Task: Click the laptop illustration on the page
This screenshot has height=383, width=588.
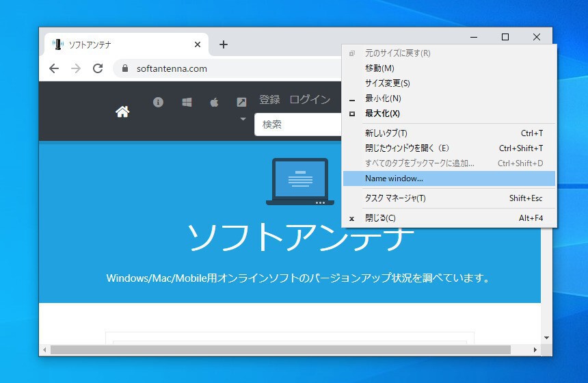Action: coord(300,181)
